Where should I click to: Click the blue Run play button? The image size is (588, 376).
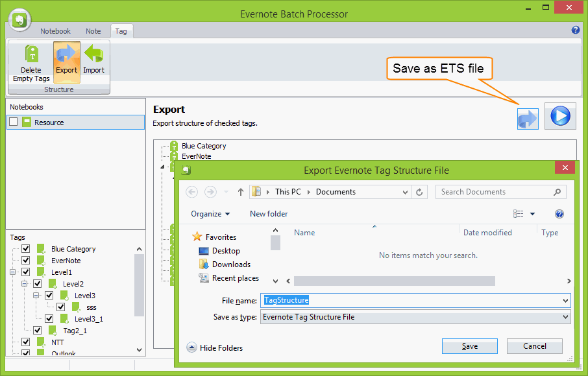point(560,116)
